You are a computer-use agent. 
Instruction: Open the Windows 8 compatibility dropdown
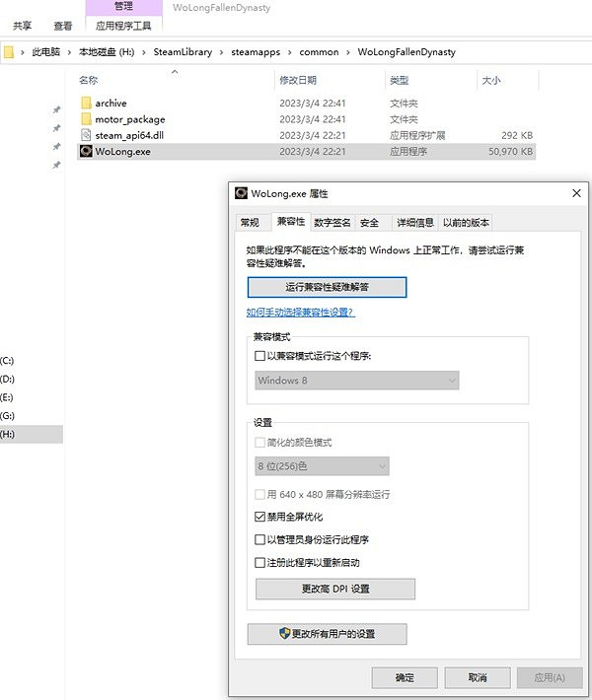pyautogui.click(x=356, y=381)
